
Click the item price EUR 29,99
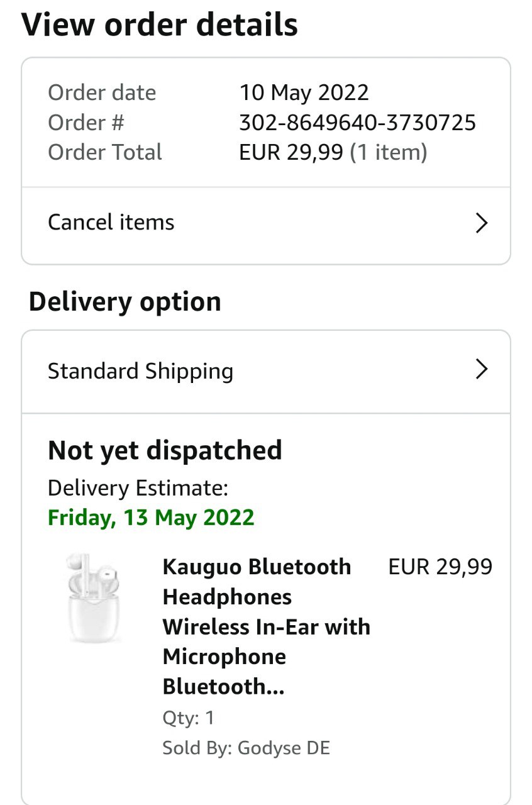(x=440, y=567)
